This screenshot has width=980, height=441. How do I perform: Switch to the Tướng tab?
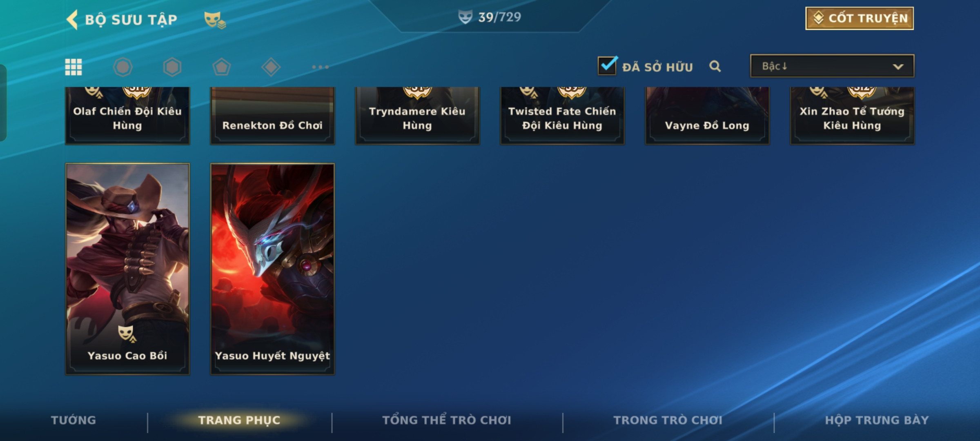click(x=73, y=420)
